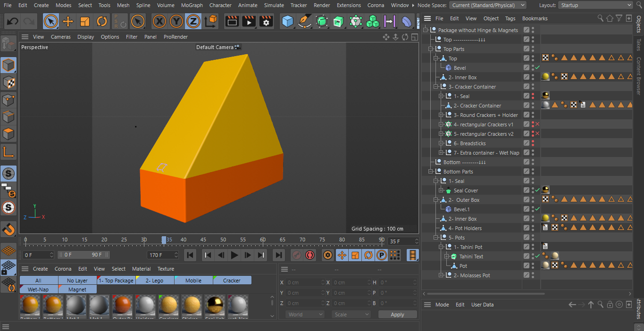Switch to the Takes side tab
Screen dimensions: 644x331
point(638,45)
